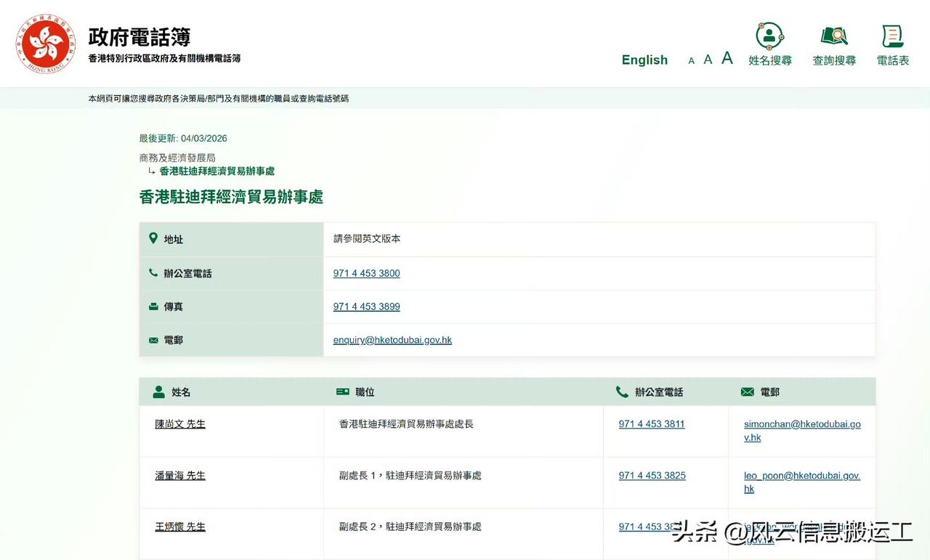Click the envelope icon beside 電郵 in the office details
930x560 pixels.
[x=153, y=340]
